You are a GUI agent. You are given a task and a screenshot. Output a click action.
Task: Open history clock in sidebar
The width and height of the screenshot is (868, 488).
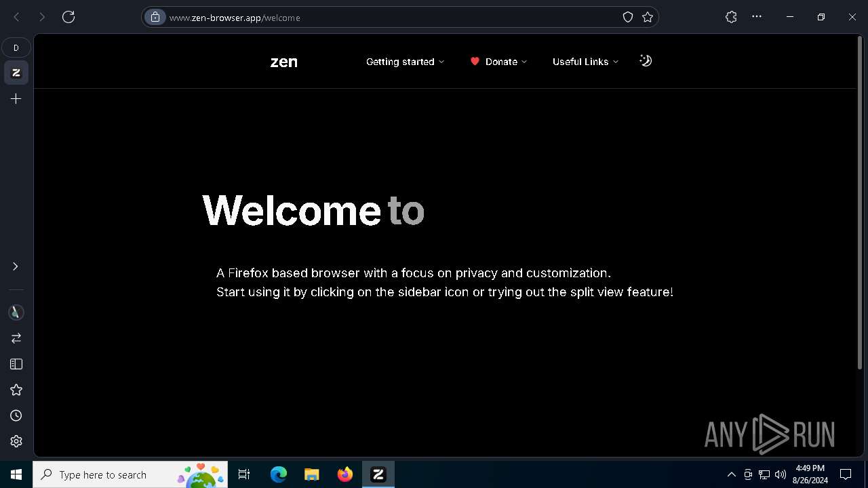(x=16, y=415)
